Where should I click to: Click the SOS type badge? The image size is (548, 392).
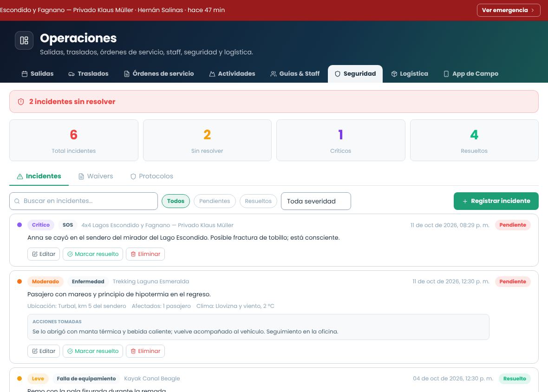68,225
